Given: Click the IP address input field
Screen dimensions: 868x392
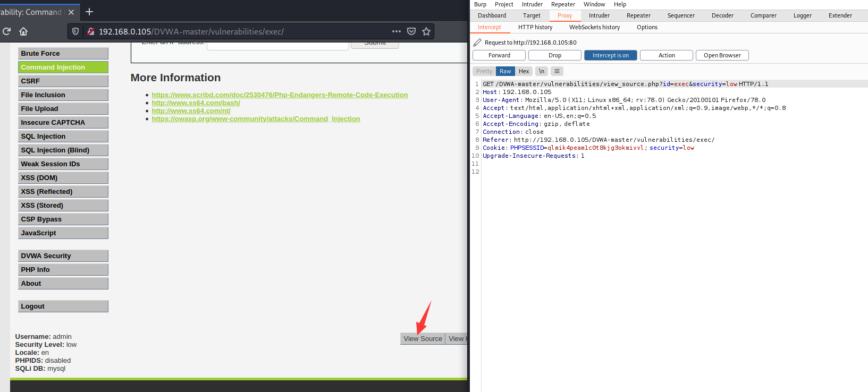Looking at the screenshot, I should tap(277, 46).
